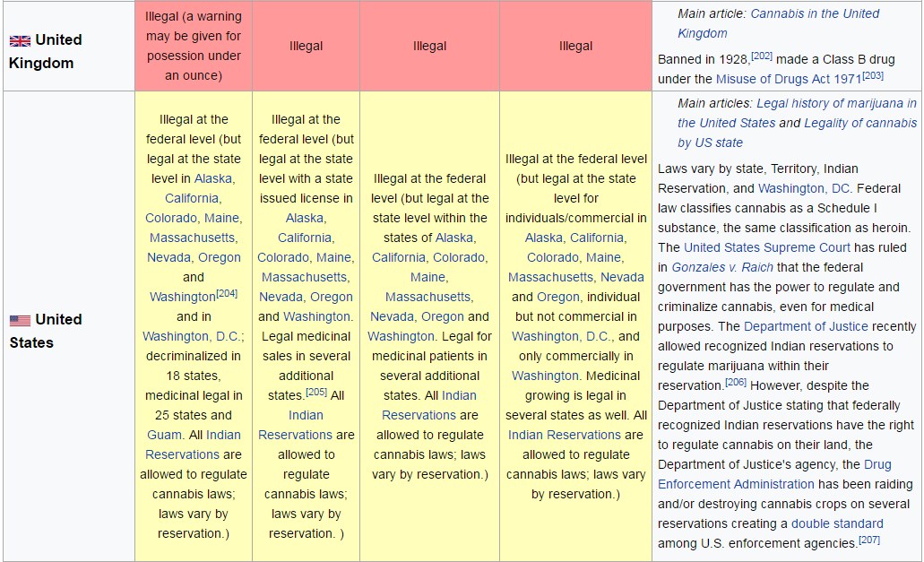Follow the double standard link
Viewport: 924px width, 562px height.
point(837,523)
